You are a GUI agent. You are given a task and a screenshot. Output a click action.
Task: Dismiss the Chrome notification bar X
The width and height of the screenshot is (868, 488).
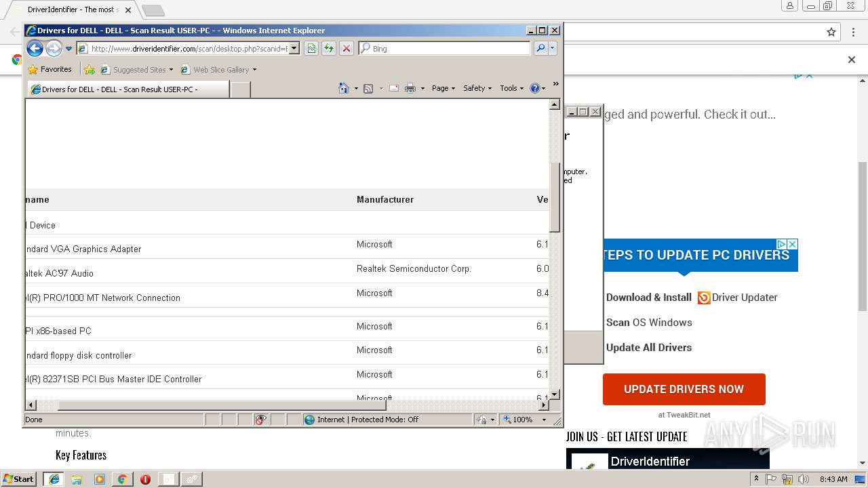point(852,60)
